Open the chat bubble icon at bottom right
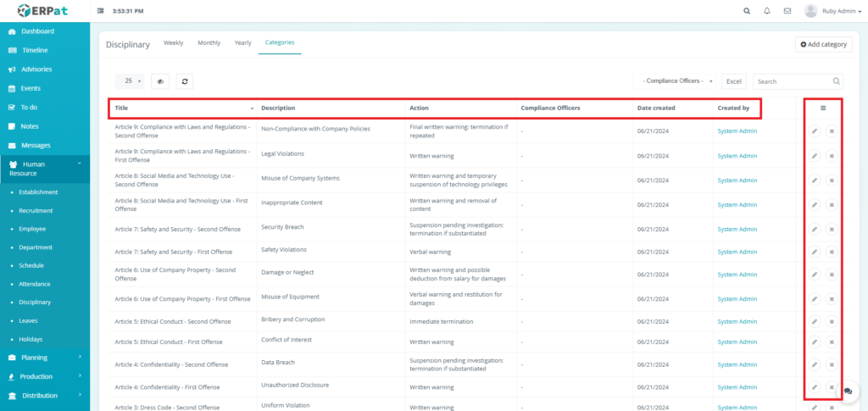This screenshot has width=868, height=411. [x=848, y=391]
